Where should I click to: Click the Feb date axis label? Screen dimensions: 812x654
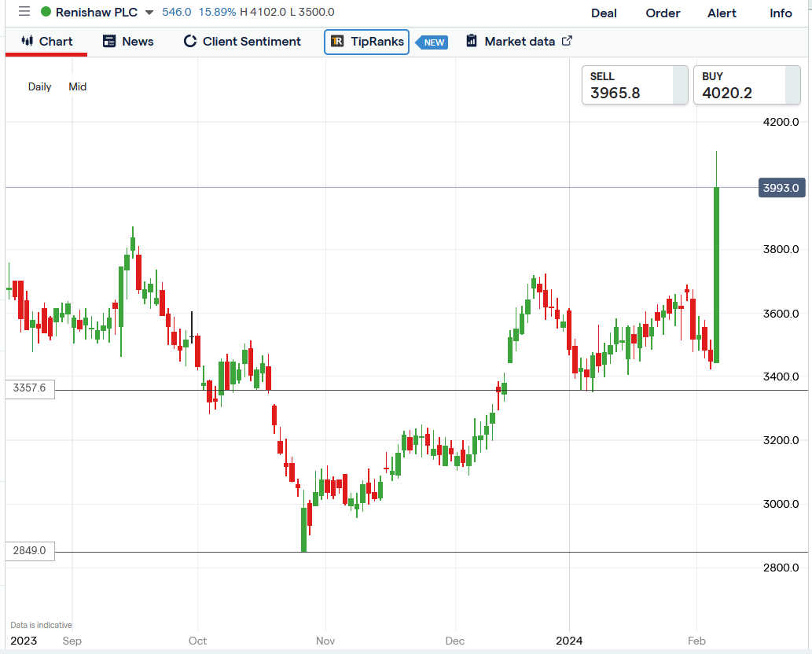point(696,641)
